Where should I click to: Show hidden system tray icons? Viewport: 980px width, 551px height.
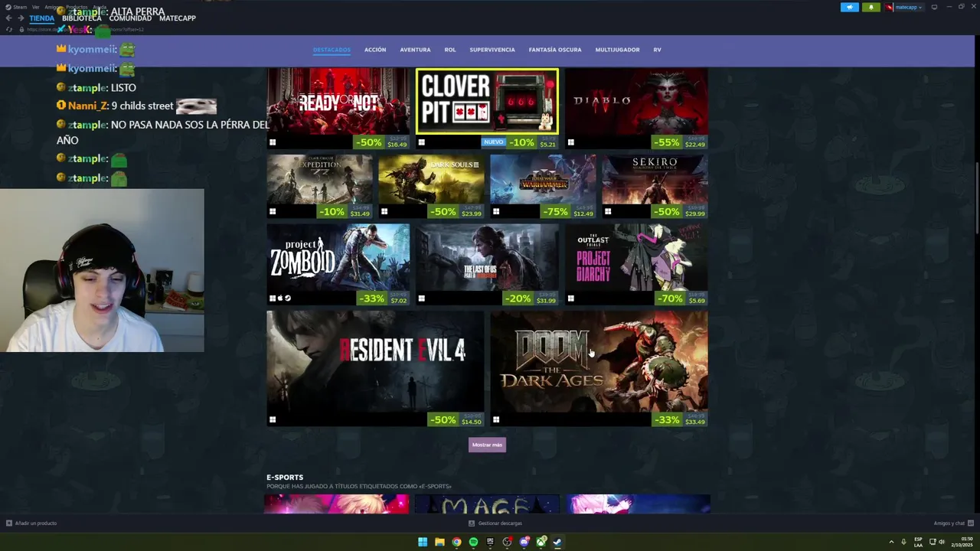[x=890, y=542]
